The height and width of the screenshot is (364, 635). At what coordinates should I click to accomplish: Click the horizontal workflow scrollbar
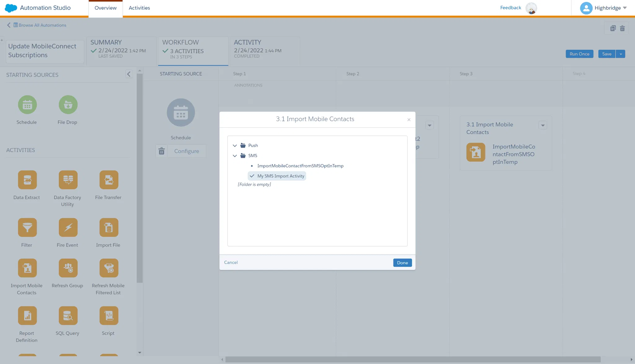[412, 359]
